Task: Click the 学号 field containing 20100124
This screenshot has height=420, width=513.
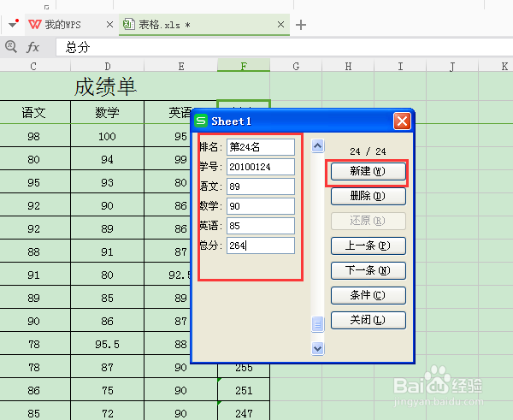Action: pyautogui.click(x=261, y=167)
